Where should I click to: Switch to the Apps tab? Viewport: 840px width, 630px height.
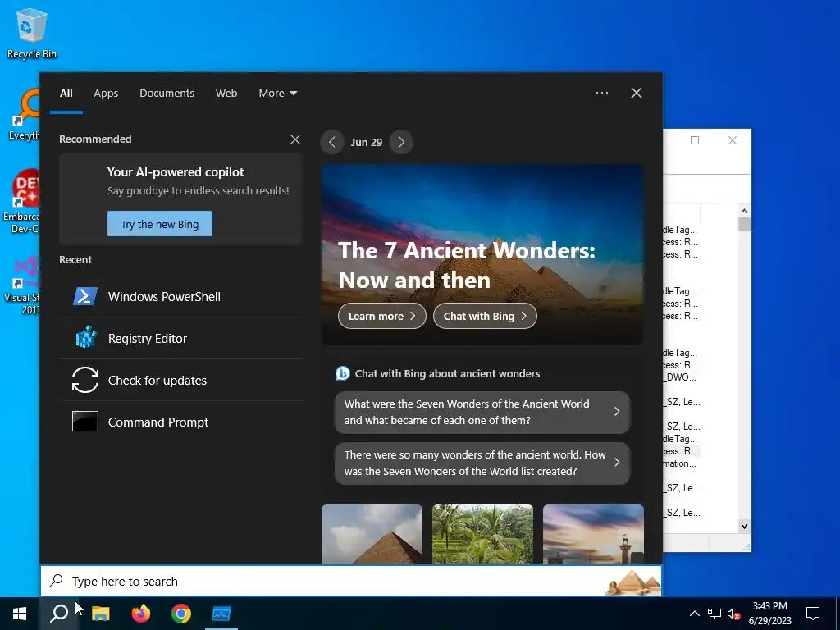[106, 93]
